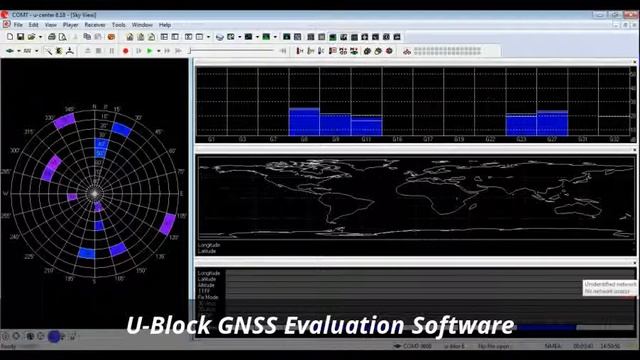Open the File menu
640x360 pixels.
(x=18, y=25)
